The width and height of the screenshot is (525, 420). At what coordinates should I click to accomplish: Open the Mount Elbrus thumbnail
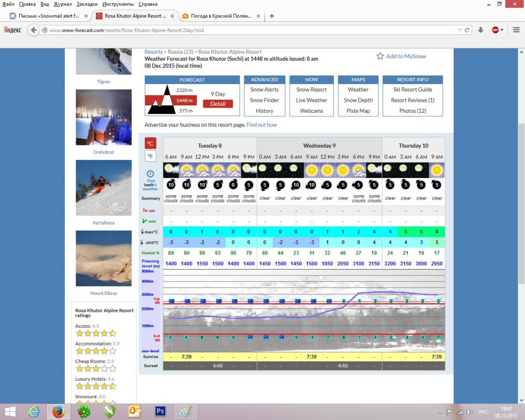(104, 258)
